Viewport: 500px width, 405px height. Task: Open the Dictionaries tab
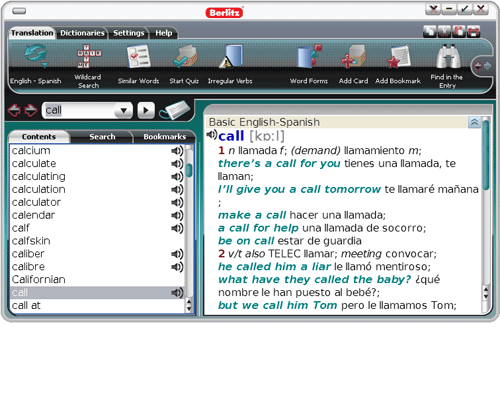point(82,33)
